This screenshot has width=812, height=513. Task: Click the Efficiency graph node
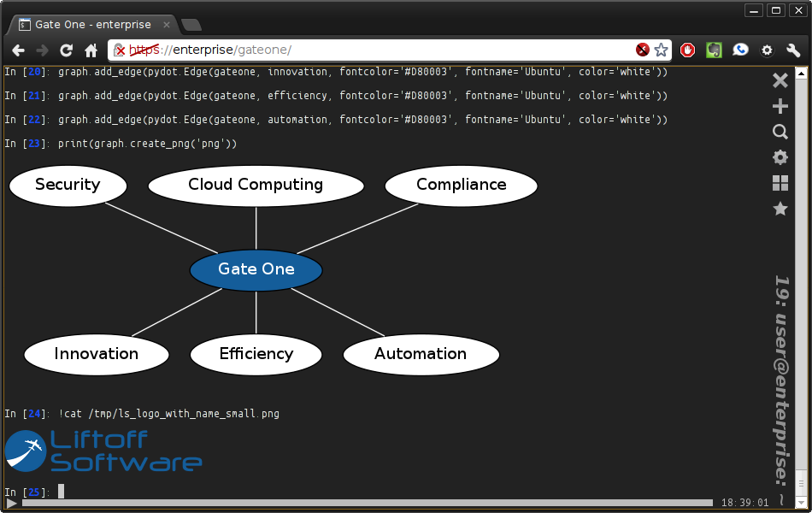tap(256, 355)
